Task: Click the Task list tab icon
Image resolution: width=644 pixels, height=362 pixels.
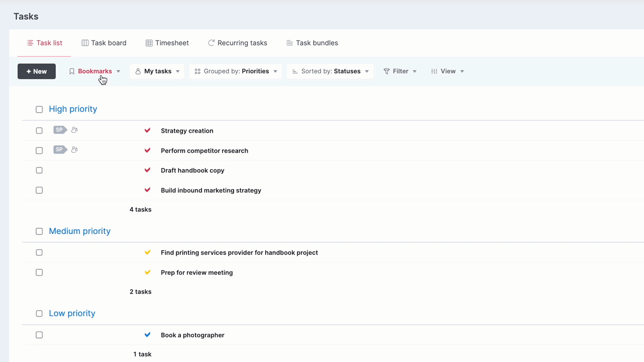Action: 30,43
